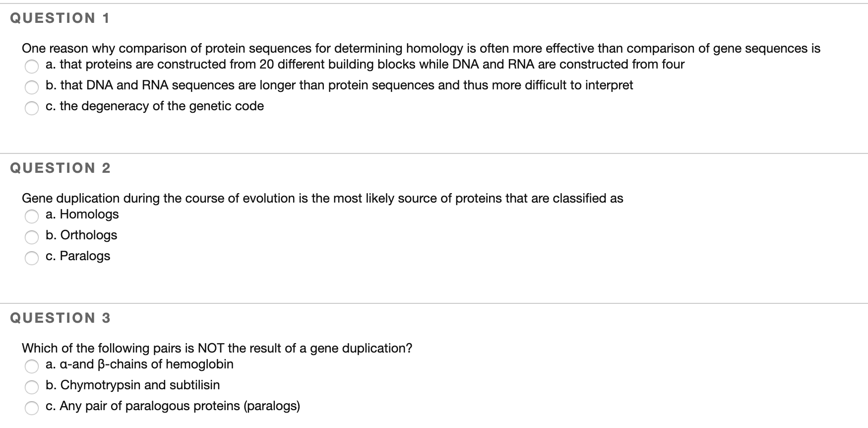Choose α-and β-chains of hemoglobin
The image size is (868, 428).
32,367
